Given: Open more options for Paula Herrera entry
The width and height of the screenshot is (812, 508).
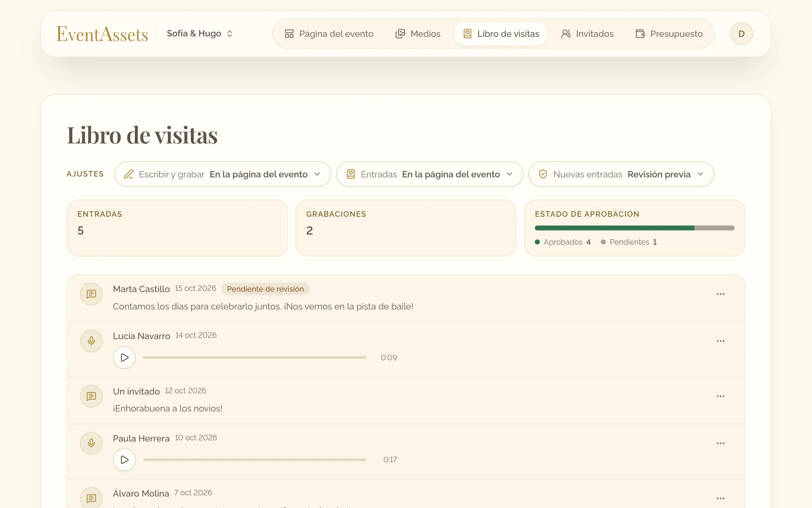Looking at the screenshot, I should (x=721, y=443).
